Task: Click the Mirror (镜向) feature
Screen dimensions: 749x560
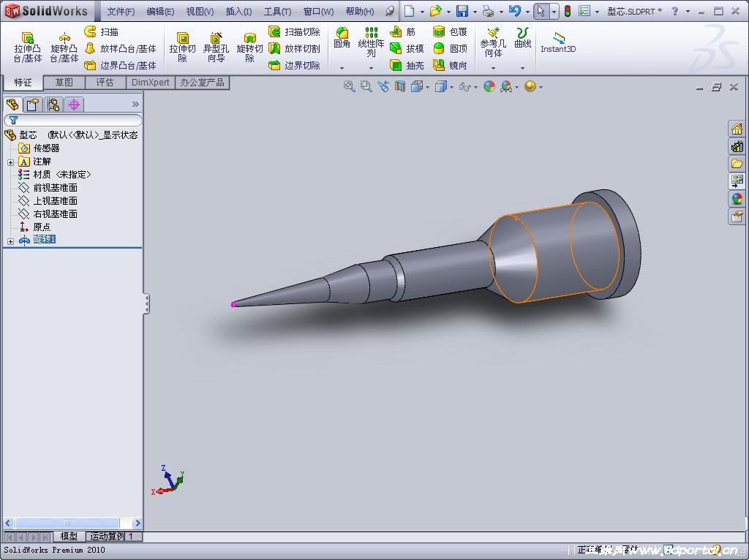Action: click(x=450, y=65)
